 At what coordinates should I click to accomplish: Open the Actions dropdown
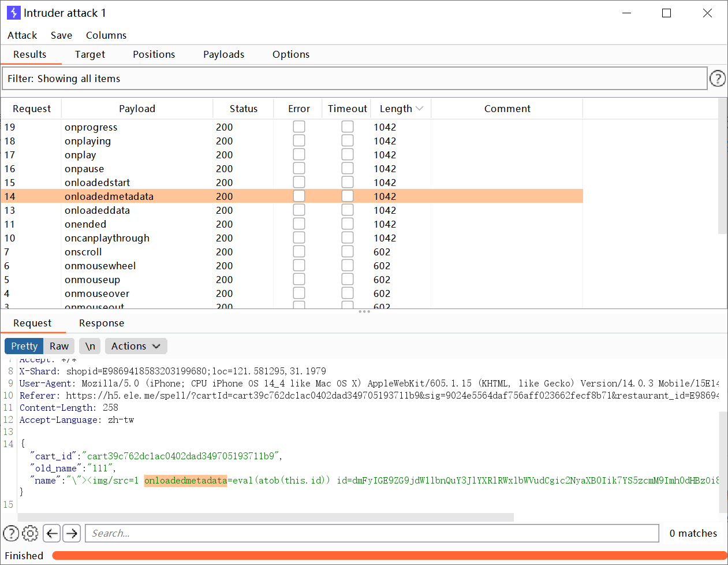click(x=136, y=346)
